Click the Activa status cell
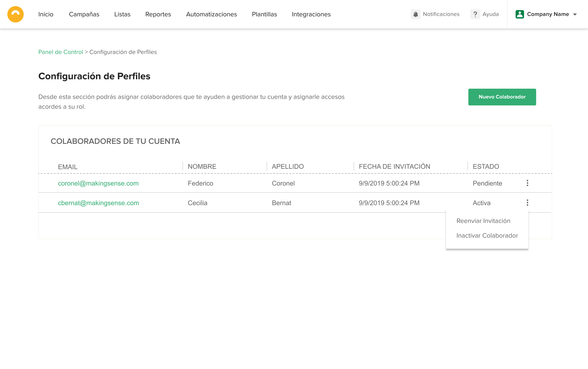 tap(481, 203)
